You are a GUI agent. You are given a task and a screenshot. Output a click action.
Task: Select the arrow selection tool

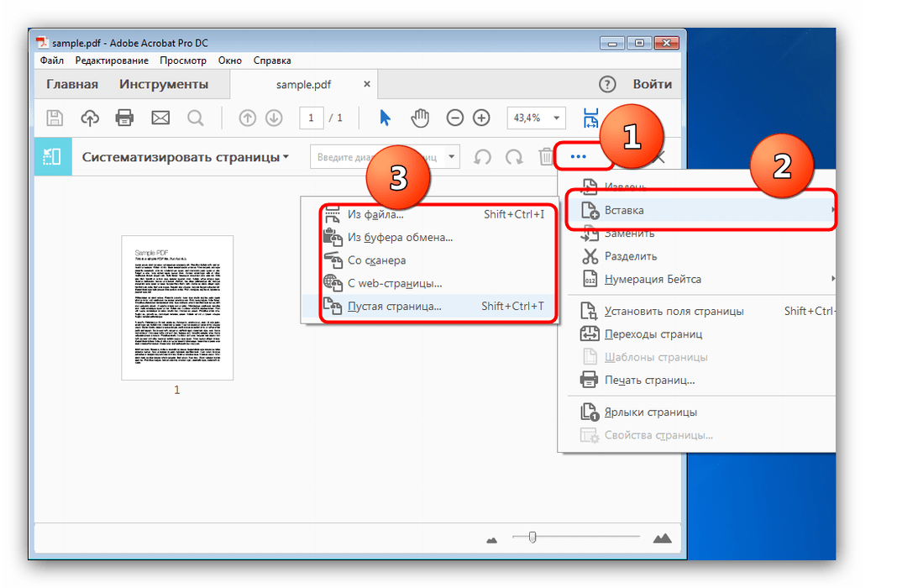click(385, 118)
